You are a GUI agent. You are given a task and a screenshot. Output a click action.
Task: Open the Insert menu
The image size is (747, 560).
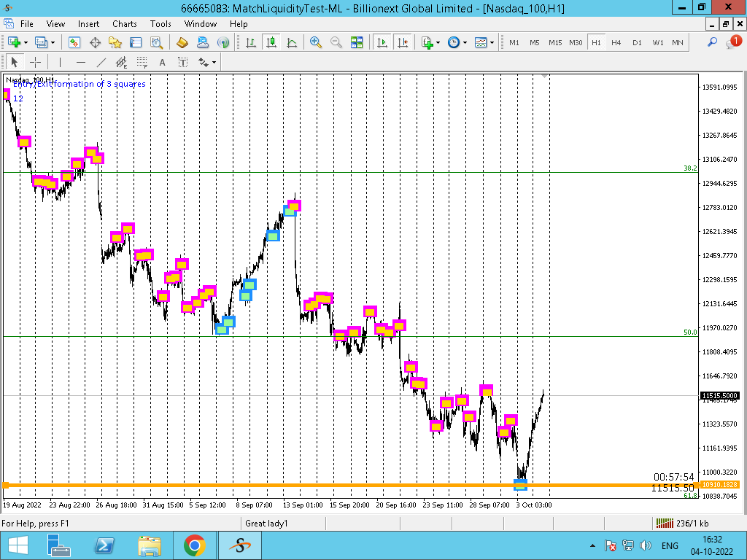pyautogui.click(x=88, y=24)
